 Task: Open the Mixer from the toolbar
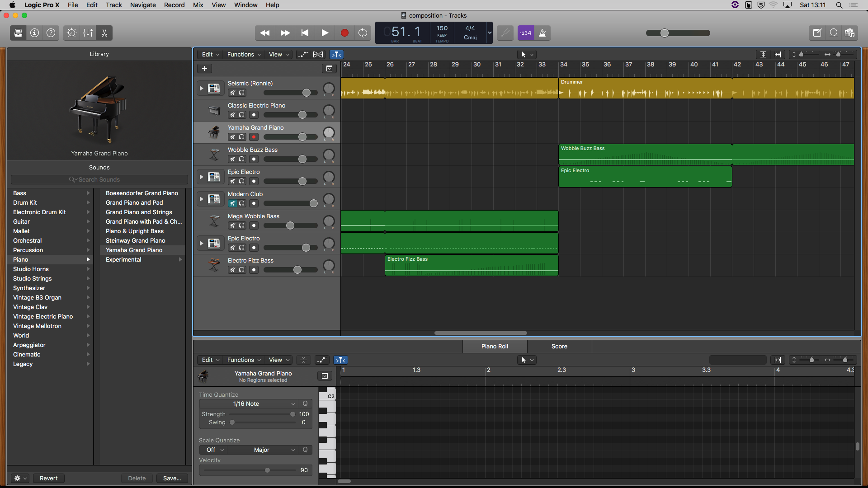(88, 33)
